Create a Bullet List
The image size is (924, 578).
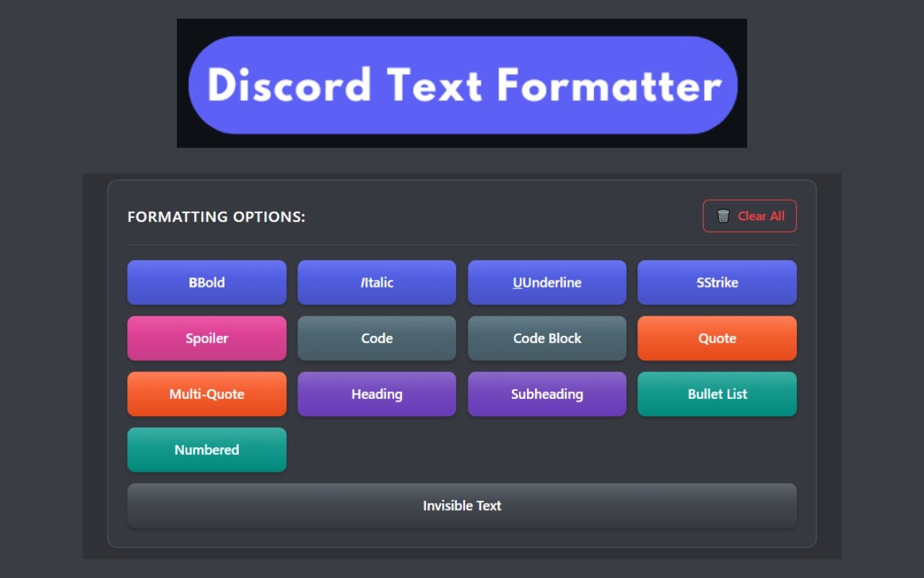[718, 394]
